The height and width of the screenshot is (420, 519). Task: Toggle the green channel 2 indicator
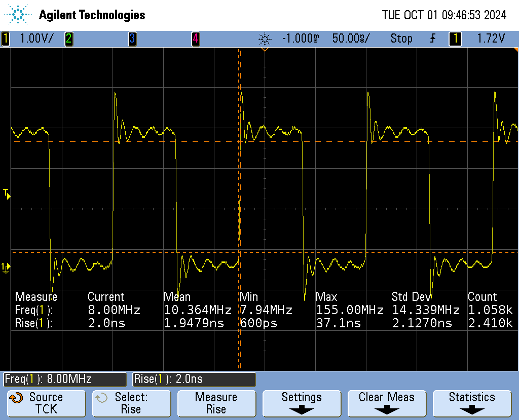[68, 39]
